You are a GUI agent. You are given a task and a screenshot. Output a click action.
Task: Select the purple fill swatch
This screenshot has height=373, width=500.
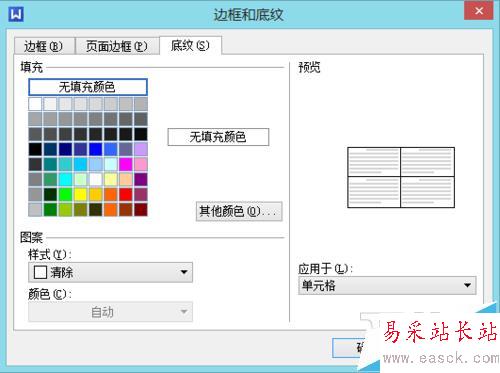point(141,179)
